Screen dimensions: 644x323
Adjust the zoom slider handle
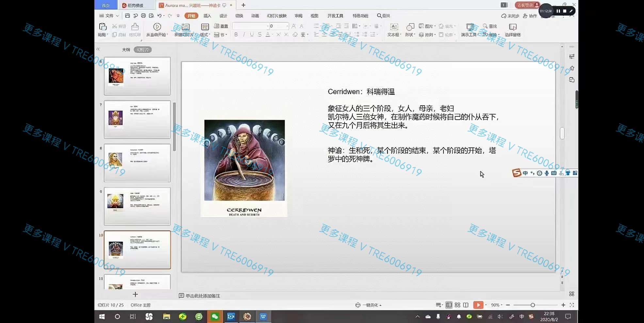533,305
